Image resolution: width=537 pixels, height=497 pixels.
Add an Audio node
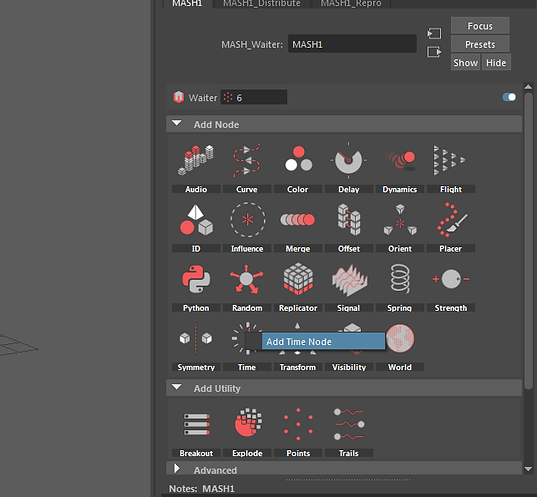(x=196, y=160)
